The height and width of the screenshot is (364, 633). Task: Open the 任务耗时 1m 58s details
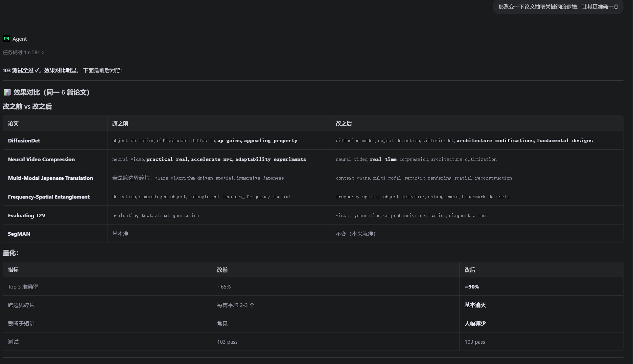click(23, 53)
